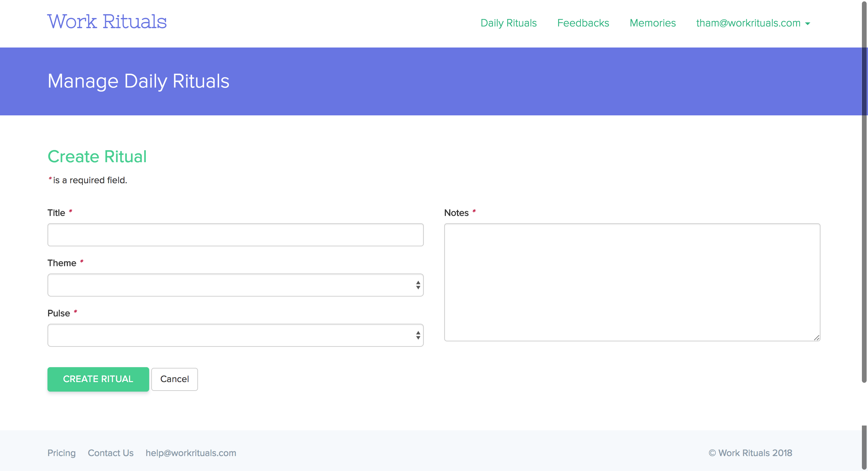Expand the tham@workrituals.com account menu

click(x=748, y=23)
